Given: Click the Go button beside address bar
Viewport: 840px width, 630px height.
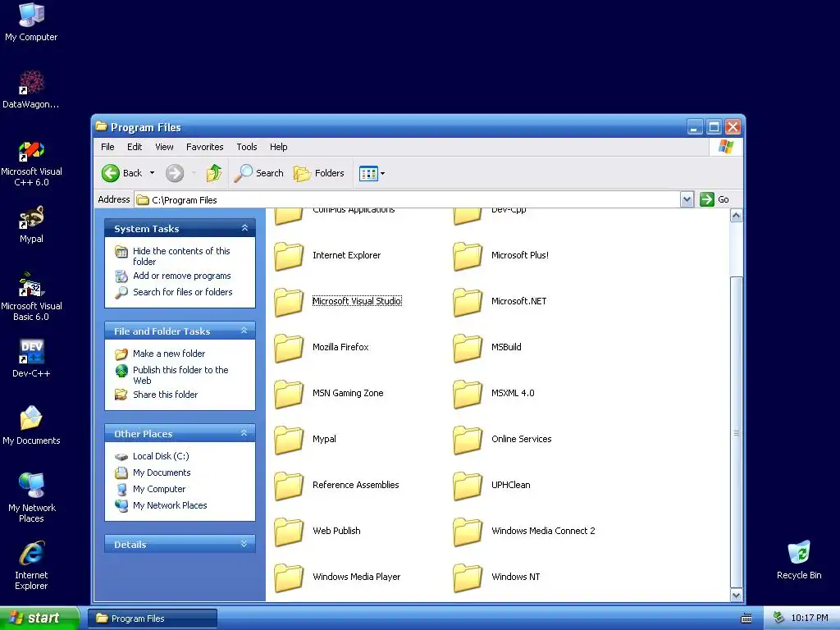Looking at the screenshot, I should point(714,200).
